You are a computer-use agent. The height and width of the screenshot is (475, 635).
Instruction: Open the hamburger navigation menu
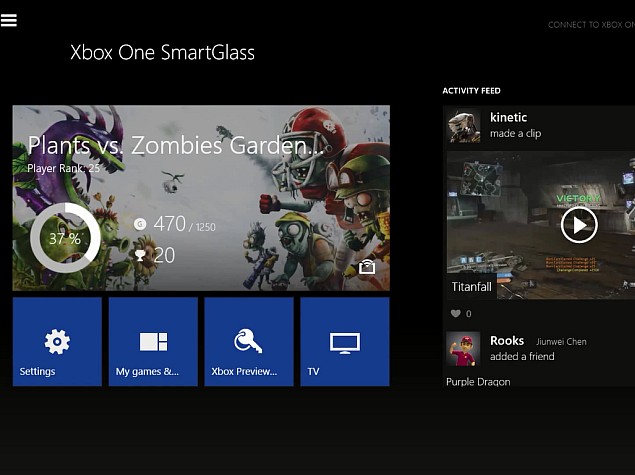click(x=9, y=20)
